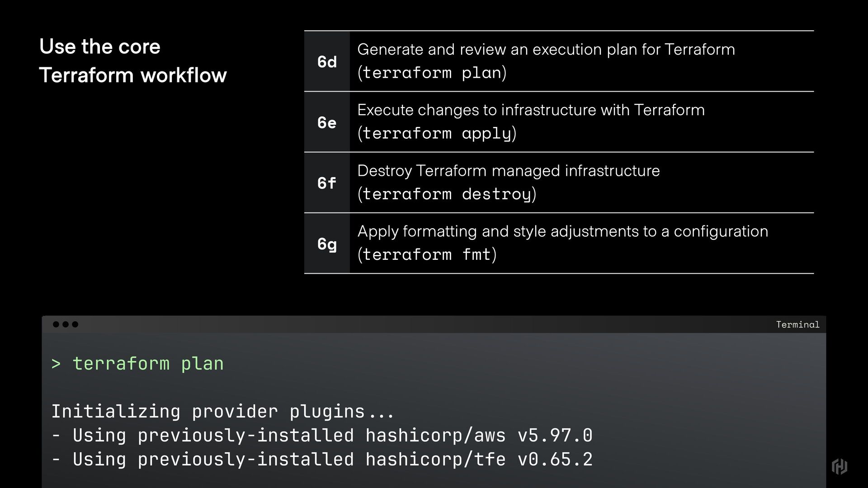Click the green terraform plan prompt line

[137, 364]
